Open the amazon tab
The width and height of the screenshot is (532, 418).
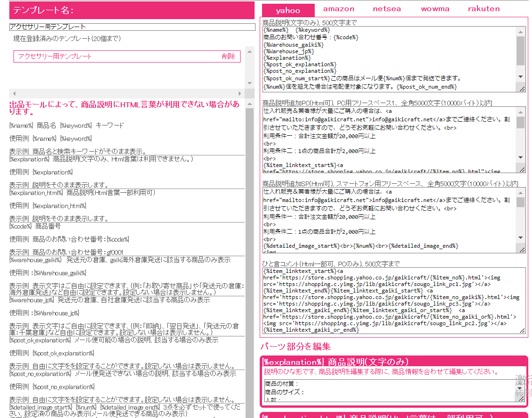(339, 9)
